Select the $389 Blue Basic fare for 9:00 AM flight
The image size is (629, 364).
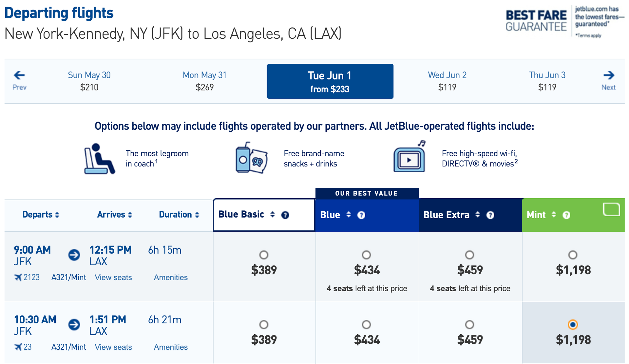coord(264,255)
